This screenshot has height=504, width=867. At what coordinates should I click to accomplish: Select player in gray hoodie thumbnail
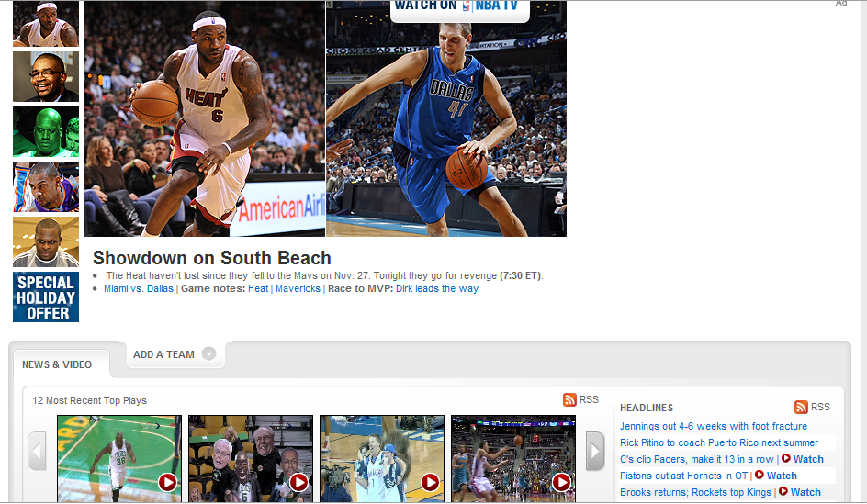tap(46, 242)
